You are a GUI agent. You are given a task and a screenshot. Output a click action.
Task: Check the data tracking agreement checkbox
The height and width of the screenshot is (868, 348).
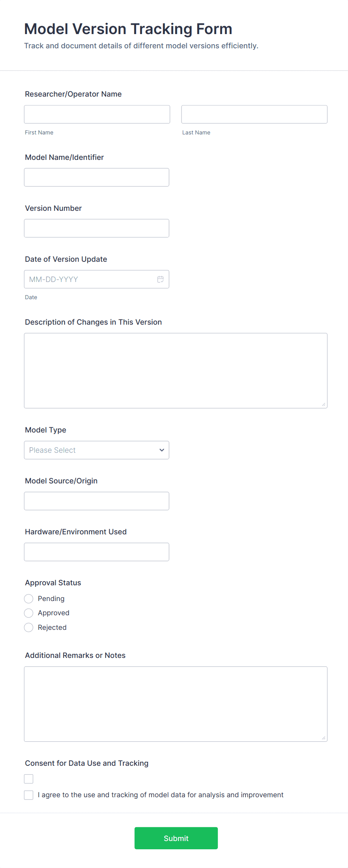[29, 795]
